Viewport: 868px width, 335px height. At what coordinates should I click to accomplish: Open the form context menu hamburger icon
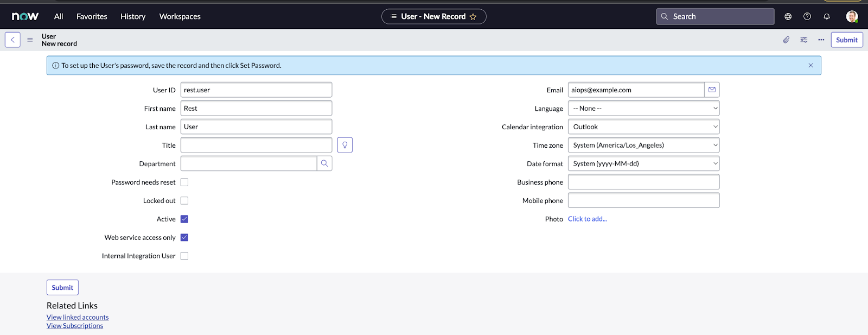click(x=30, y=40)
